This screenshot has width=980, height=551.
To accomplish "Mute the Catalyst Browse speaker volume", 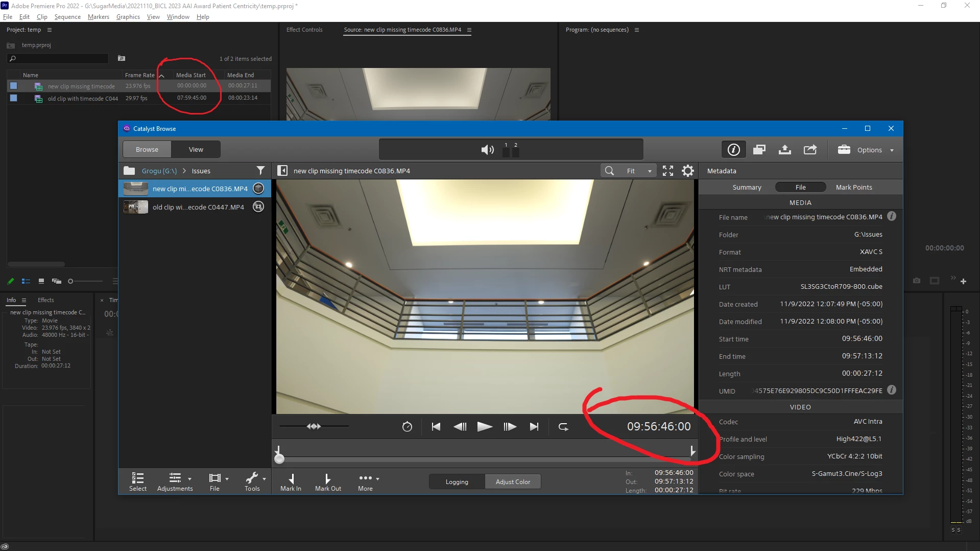I will [487, 150].
